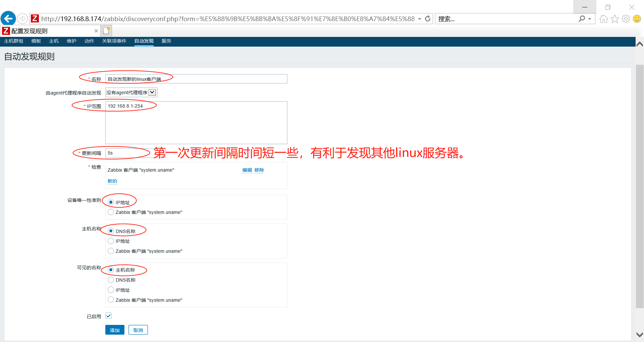Select Zabbix 客户端 system.uname under 设备唯一性准则
The height and width of the screenshot is (342, 644).
pos(111,212)
